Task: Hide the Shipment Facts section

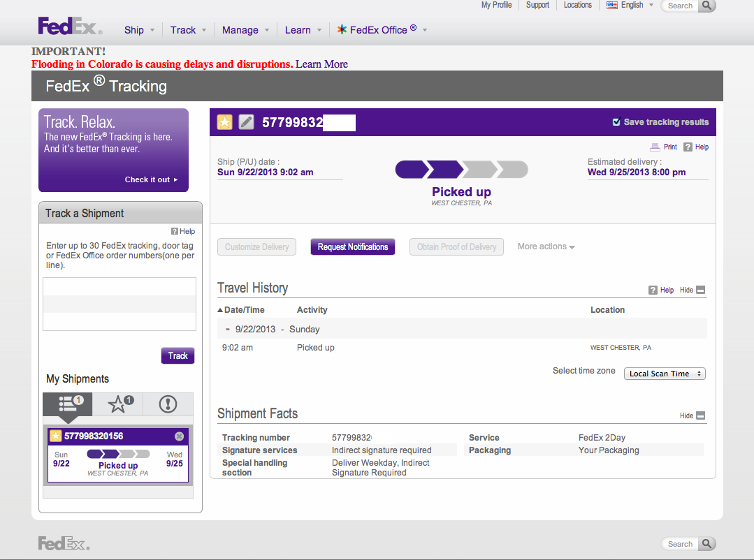Action: (x=693, y=415)
